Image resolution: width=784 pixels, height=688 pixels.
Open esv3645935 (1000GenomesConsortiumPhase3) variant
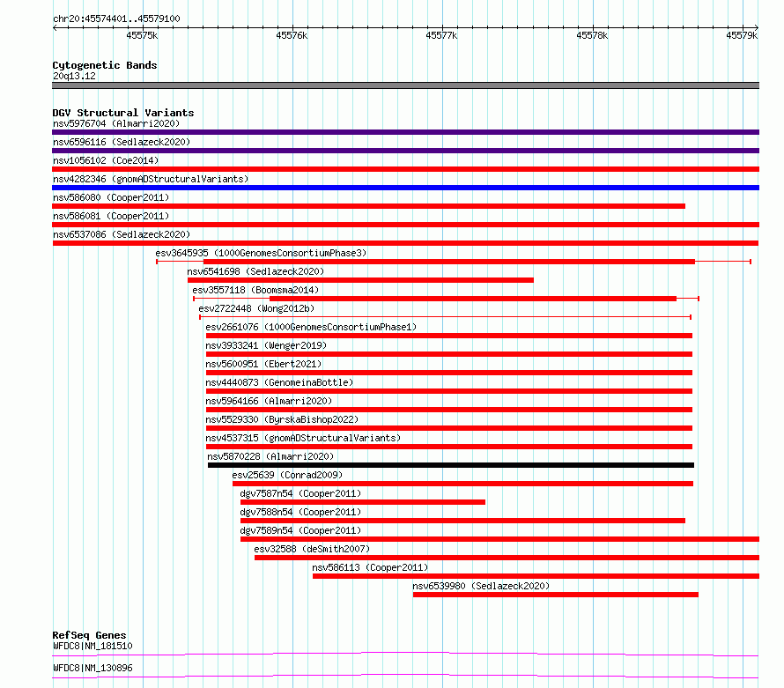(x=261, y=253)
